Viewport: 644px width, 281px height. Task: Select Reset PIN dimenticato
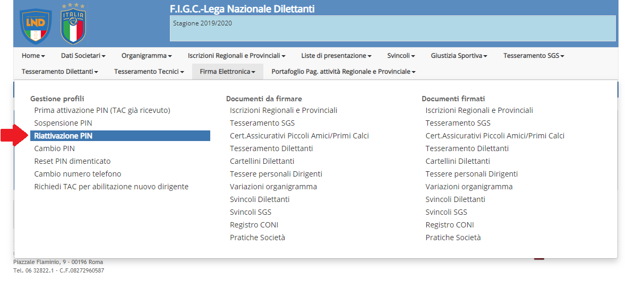pyautogui.click(x=72, y=161)
